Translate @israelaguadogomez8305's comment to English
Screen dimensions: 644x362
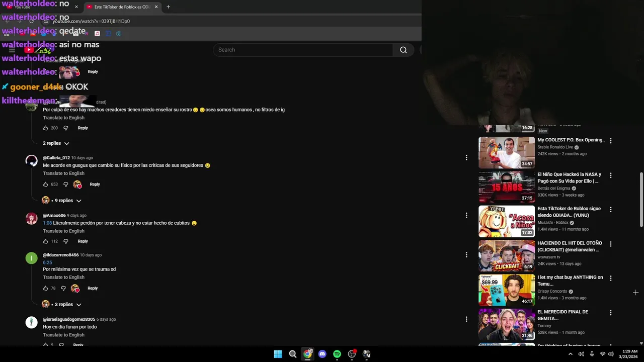63,335
